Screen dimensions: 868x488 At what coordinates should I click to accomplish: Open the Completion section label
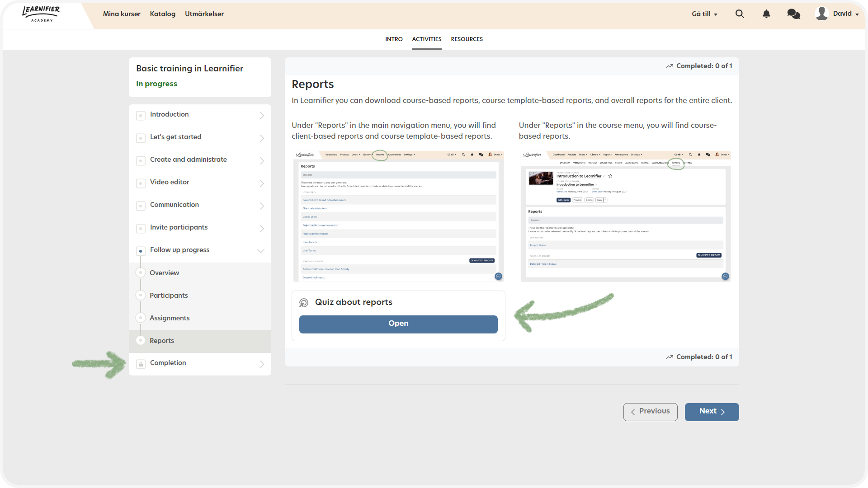(168, 363)
